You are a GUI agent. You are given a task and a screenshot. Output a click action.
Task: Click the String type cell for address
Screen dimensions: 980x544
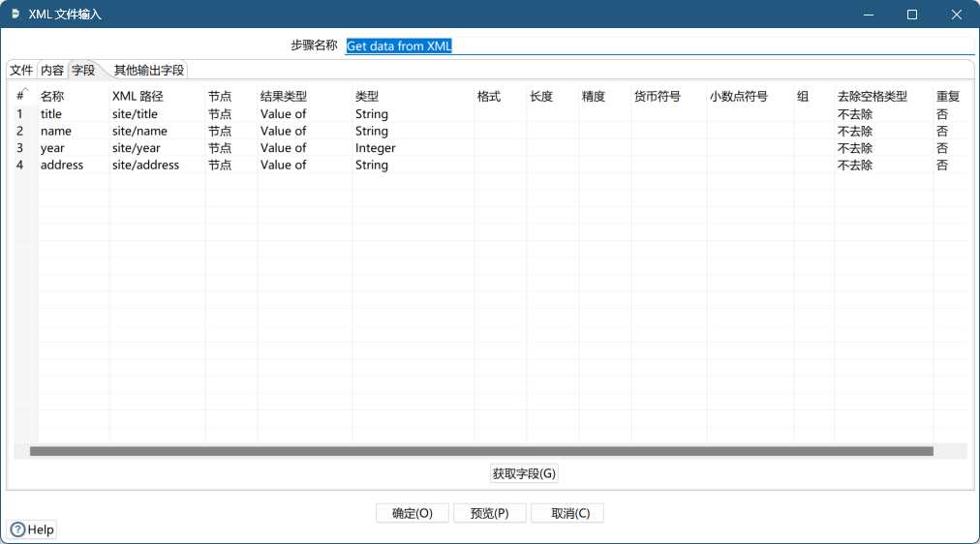click(x=413, y=165)
